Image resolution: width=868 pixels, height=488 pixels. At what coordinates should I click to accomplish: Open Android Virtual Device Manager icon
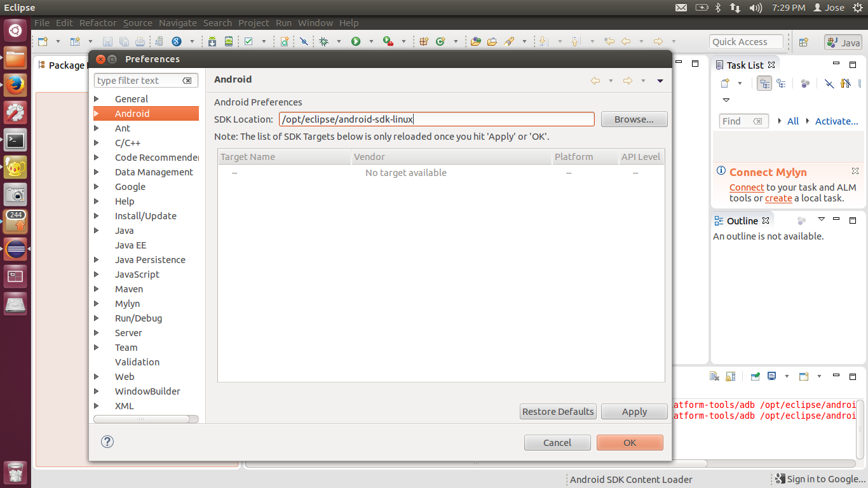pyautogui.click(x=229, y=41)
